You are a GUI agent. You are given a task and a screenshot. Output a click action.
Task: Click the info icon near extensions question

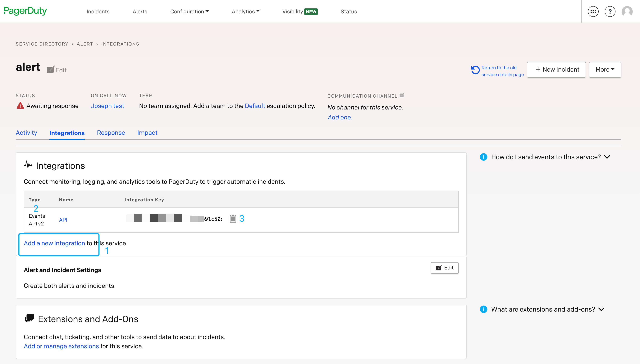point(484,309)
